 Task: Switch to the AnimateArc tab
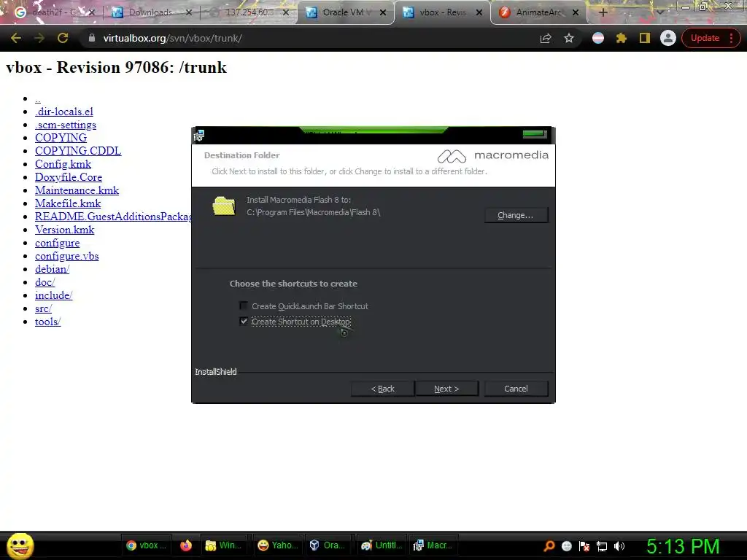[x=538, y=12]
